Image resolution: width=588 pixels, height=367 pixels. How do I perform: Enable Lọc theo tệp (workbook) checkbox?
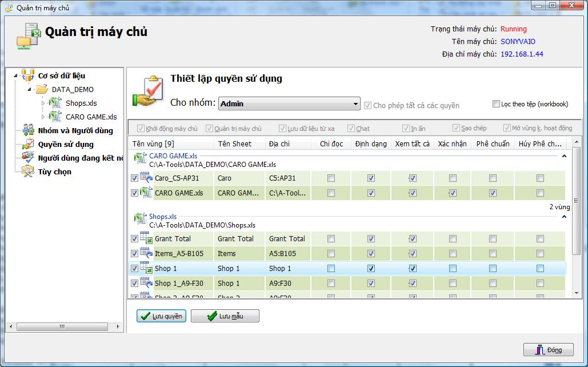(x=496, y=104)
